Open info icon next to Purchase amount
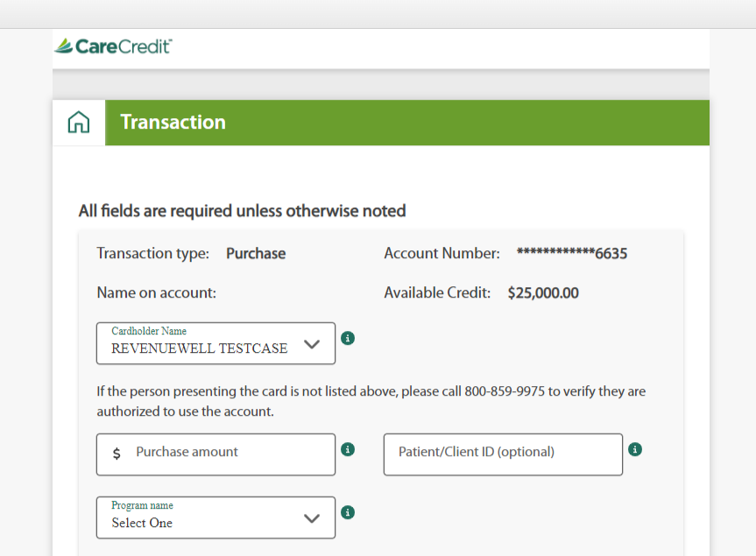This screenshot has height=556, width=756. click(x=348, y=449)
